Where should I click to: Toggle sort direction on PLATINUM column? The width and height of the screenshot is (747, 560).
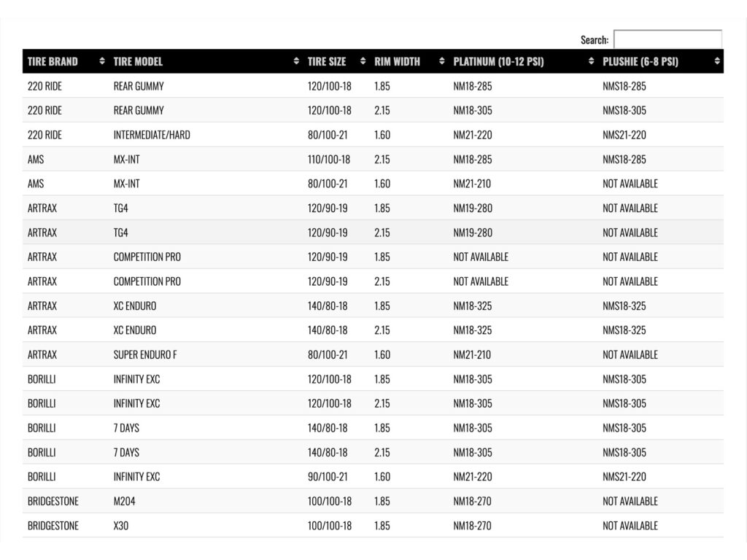pyautogui.click(x=592, y=62)
